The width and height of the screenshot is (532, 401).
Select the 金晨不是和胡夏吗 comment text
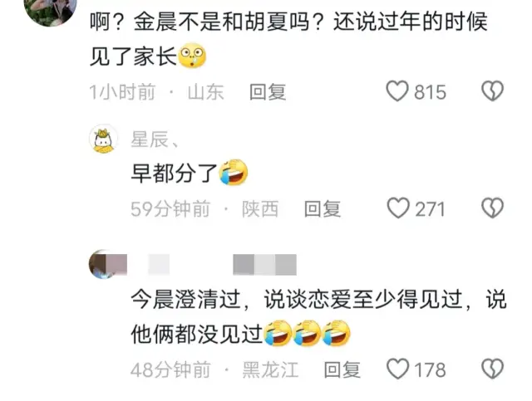tap(288, 39)
